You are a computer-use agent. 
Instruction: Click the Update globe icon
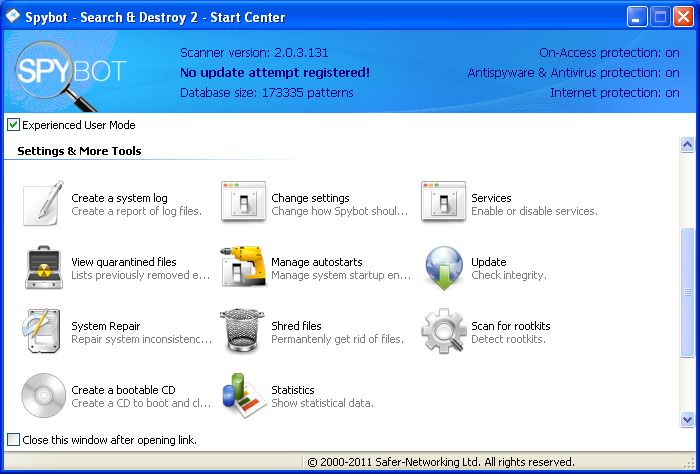click(x=443, y=268)
